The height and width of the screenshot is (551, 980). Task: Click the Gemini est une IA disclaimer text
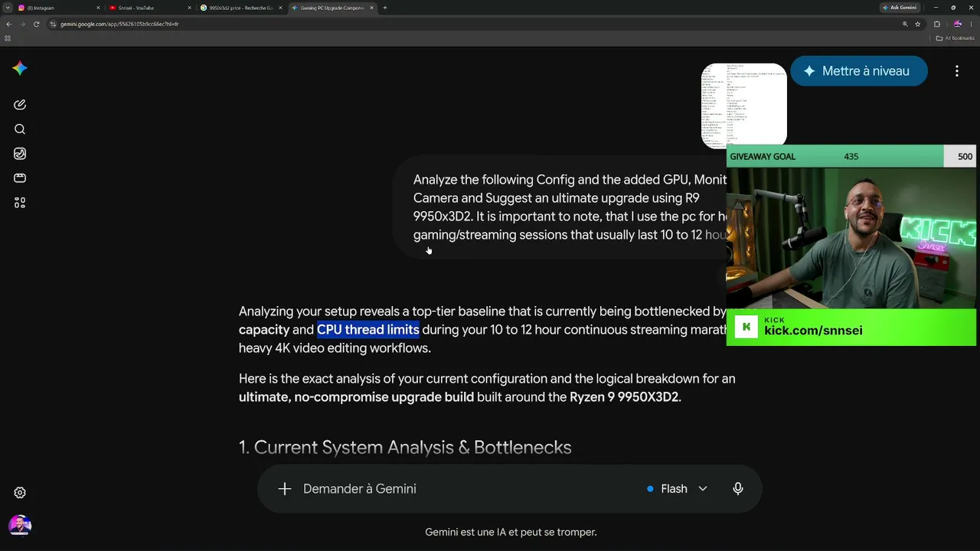click(x=511, y=532)
